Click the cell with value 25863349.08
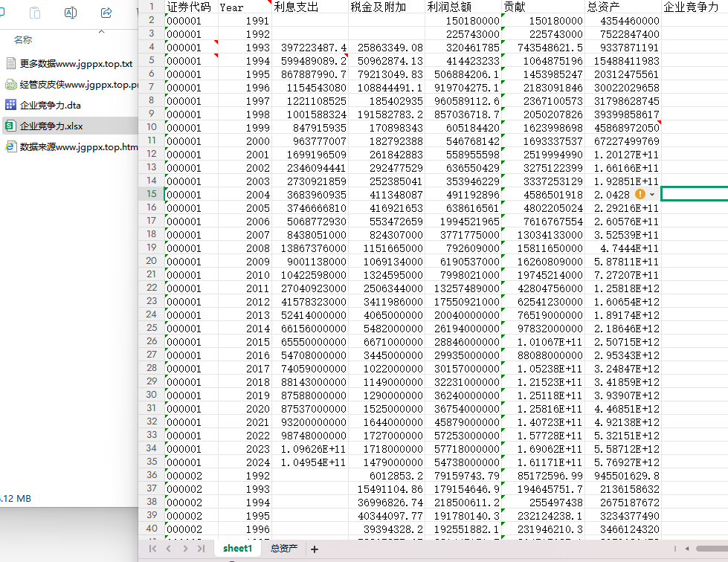Image resolution: width=728 pixels, height=562 pixels. point(387,48)
